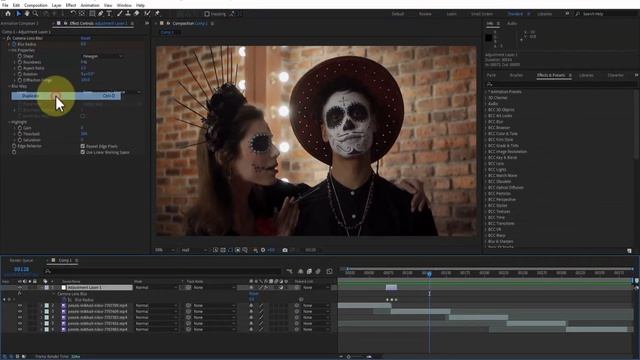
Task: Select the Eraser tool
Action: coord(137,13)
